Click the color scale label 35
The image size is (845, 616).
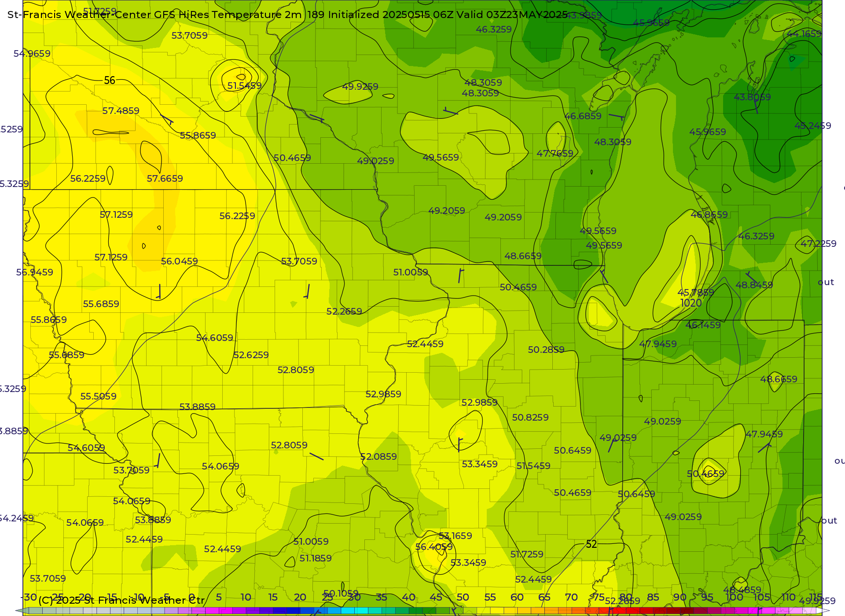[x=382, y=598]
